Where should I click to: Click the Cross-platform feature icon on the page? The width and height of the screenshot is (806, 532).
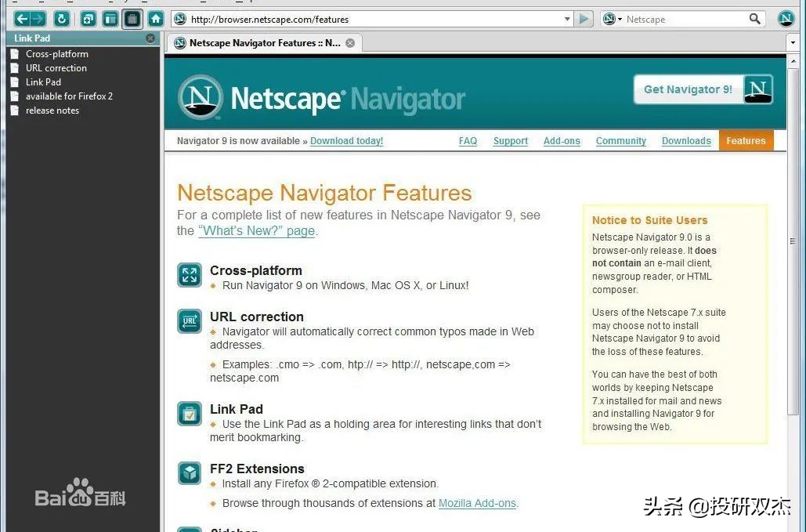(190, 275)
